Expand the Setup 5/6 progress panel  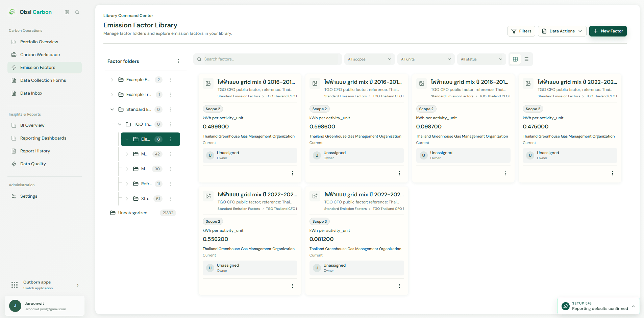coord(598,306)
